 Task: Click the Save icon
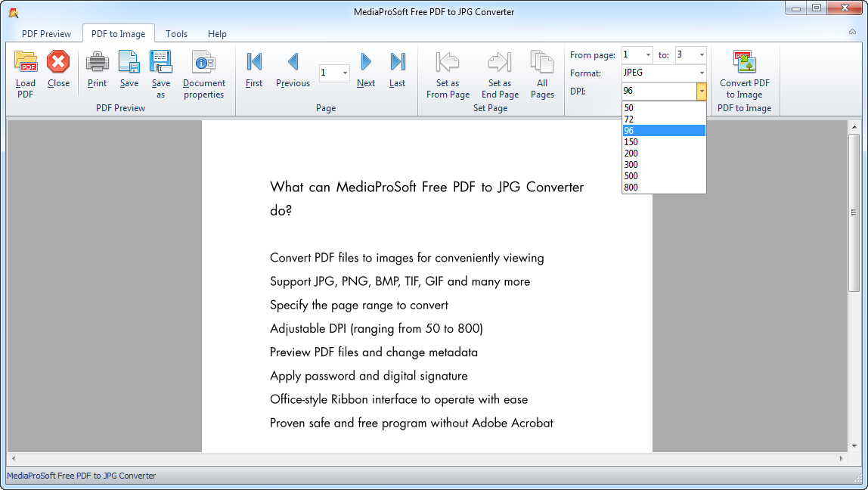[x=129, y=61]
